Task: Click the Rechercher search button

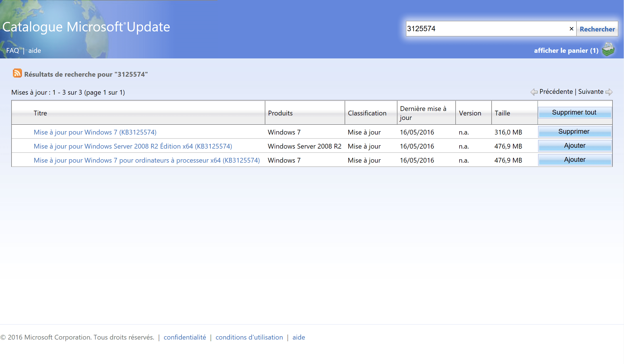Action: [597, 29]
